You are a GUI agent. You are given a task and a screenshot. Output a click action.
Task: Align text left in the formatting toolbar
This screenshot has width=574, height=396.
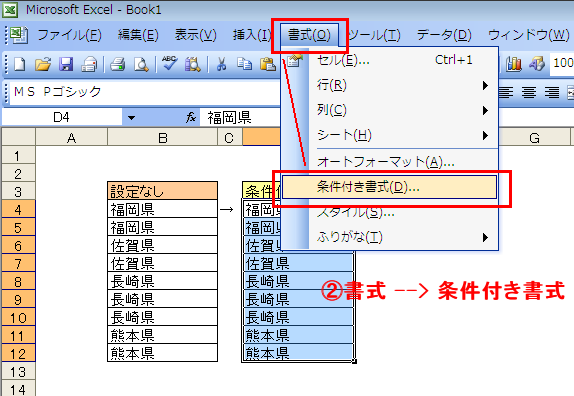pyautogui.click(x=506, y=93)
